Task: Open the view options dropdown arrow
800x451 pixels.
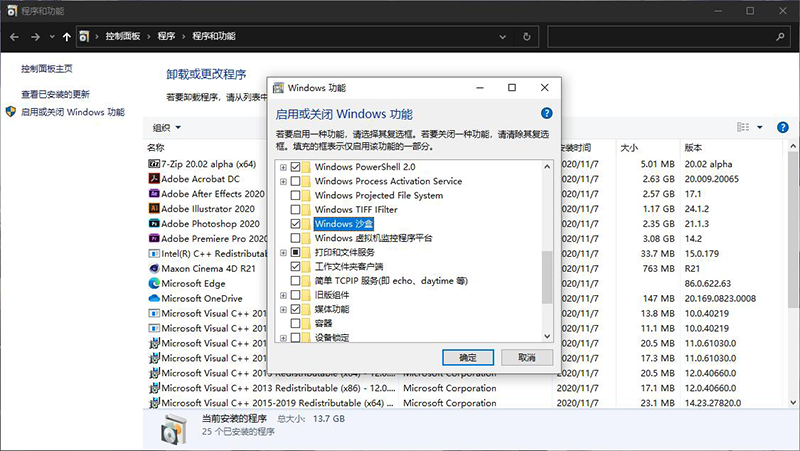Action: (x=760, y=127)
